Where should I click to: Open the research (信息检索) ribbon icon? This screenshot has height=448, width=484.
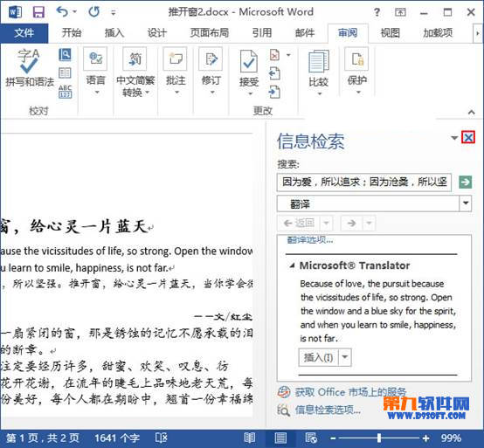(65, 55)
